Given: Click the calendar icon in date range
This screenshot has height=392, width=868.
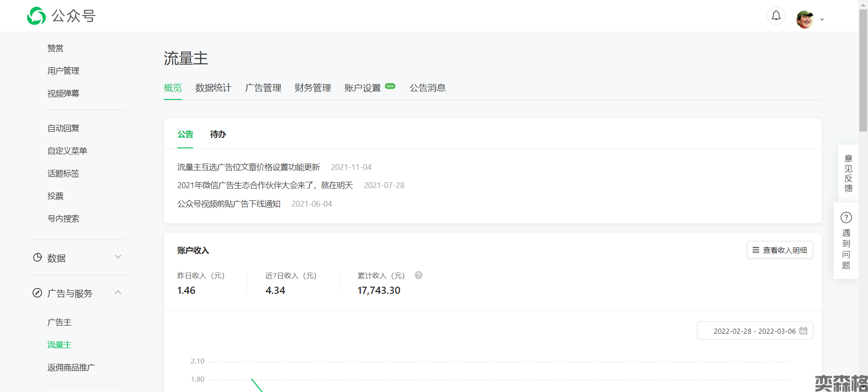Looking at the screenshot, I should pos(803,331).
